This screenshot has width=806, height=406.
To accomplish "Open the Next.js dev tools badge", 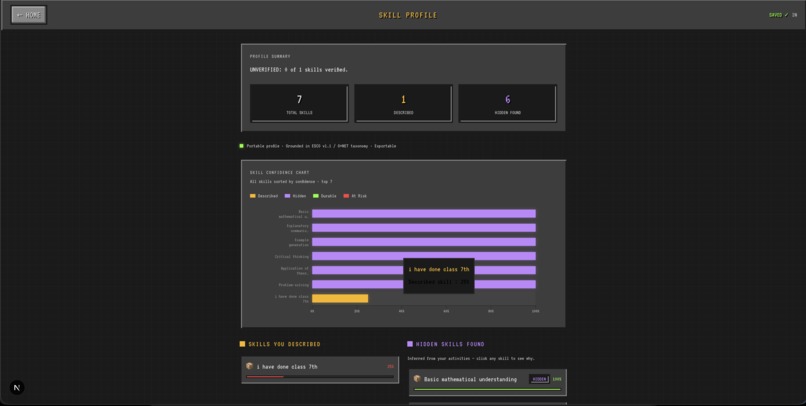I will pos(17,387).
